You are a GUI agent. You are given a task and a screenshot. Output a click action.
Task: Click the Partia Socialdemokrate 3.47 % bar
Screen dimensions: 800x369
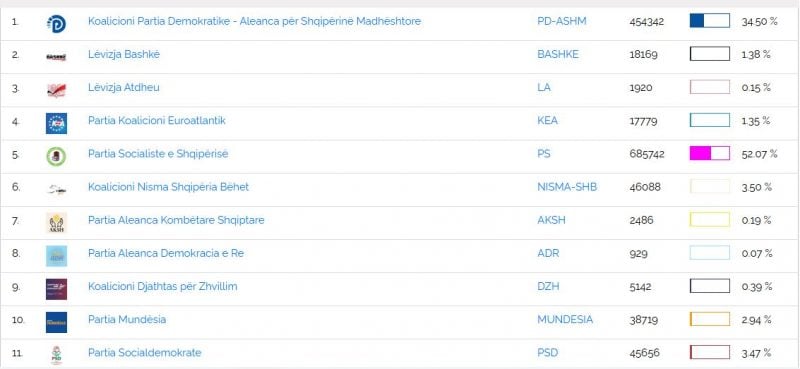click(x=710, y=352)
